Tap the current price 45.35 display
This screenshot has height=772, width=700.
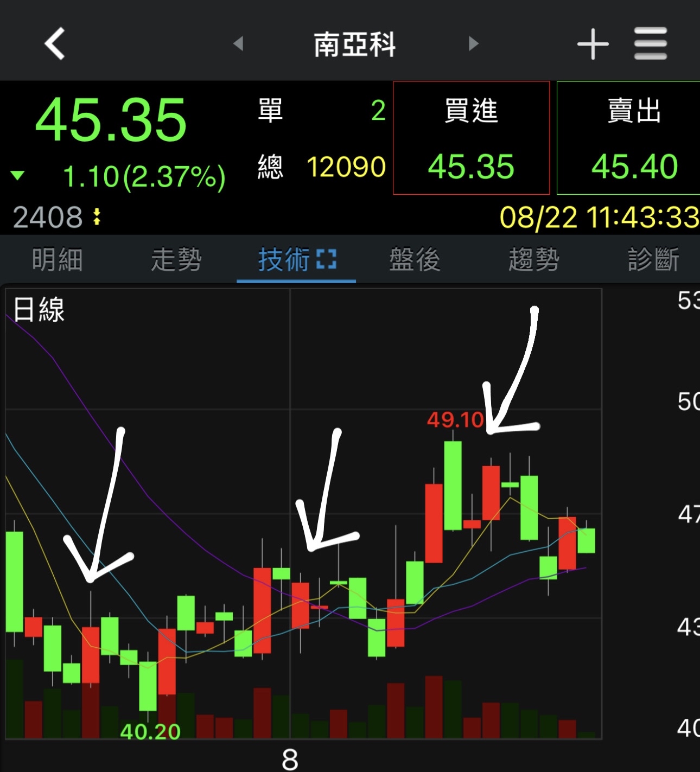coord(111,120)
